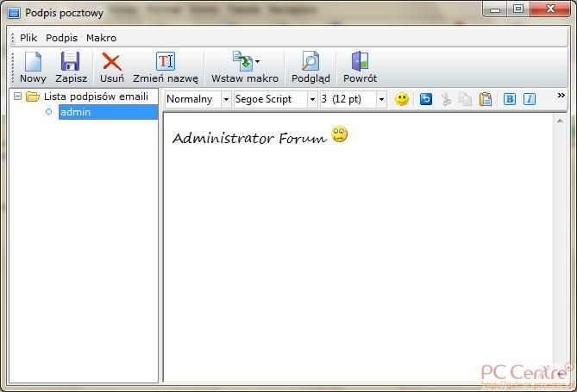Click the copy icon
The width and height of the screenshot is (577, 392).
coord(465,99)
